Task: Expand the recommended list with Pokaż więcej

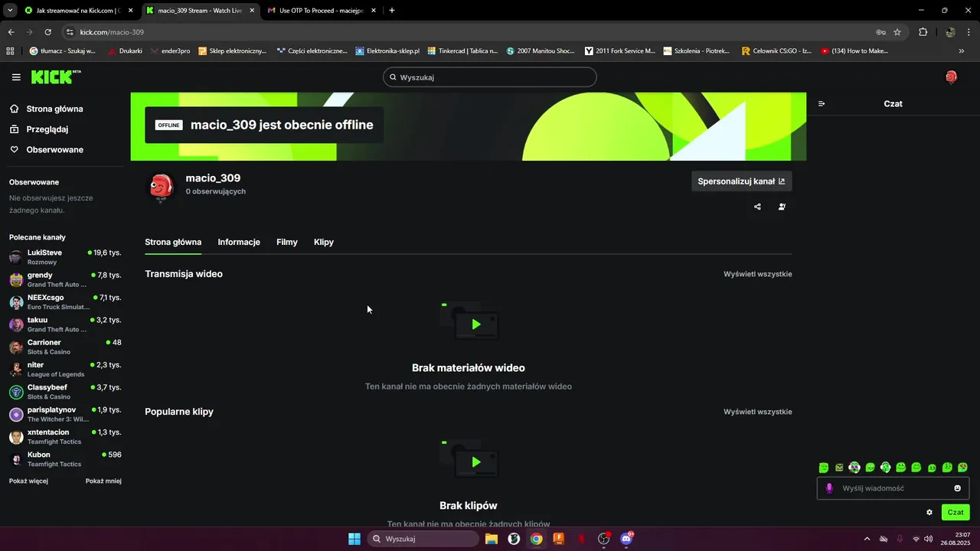Action: click(x=28, y=481)
